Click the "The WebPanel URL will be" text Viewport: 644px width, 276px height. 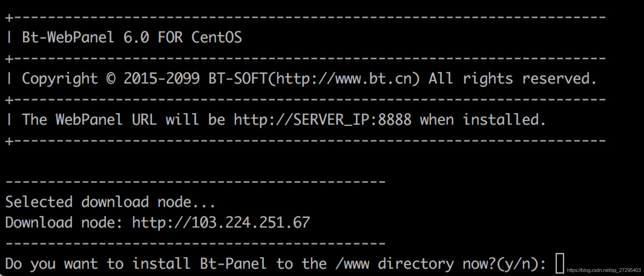pyautogui.click(x=123, y=120)
